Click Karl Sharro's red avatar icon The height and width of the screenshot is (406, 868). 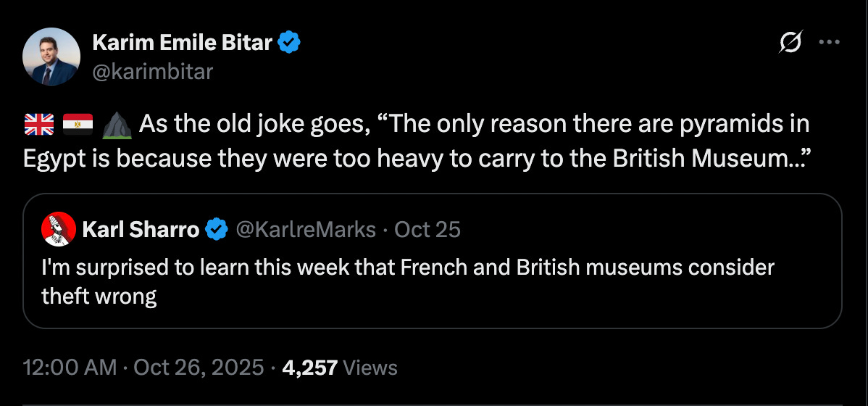tap(59, 230)
